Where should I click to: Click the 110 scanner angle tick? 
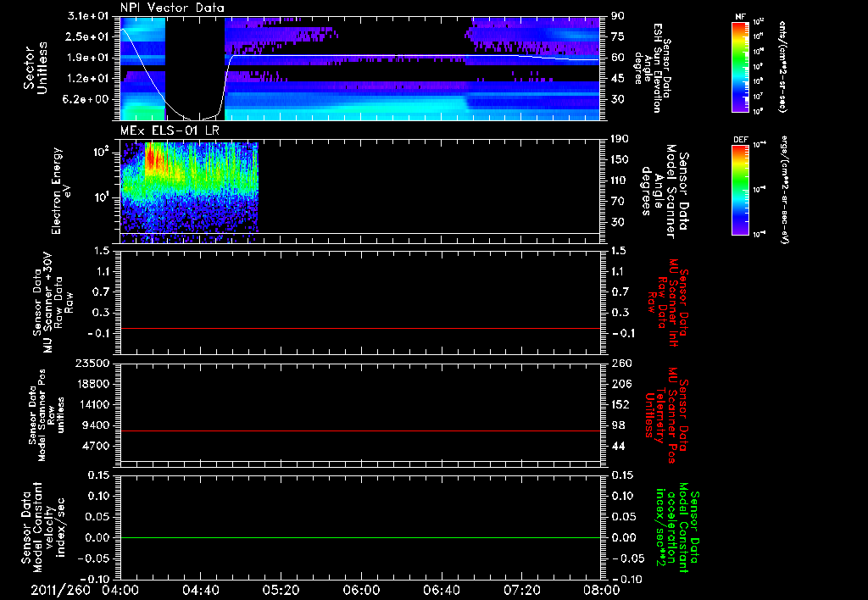(x=620, y=181)
